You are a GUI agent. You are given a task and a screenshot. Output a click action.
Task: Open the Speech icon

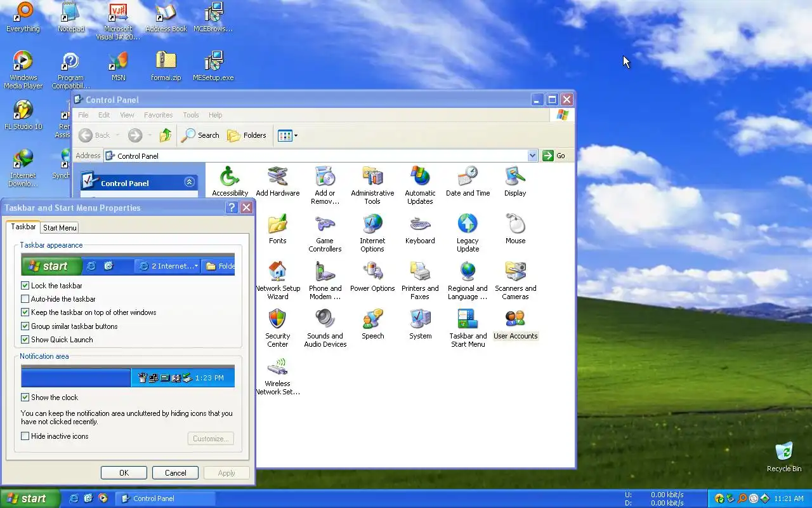coord(372,324)
